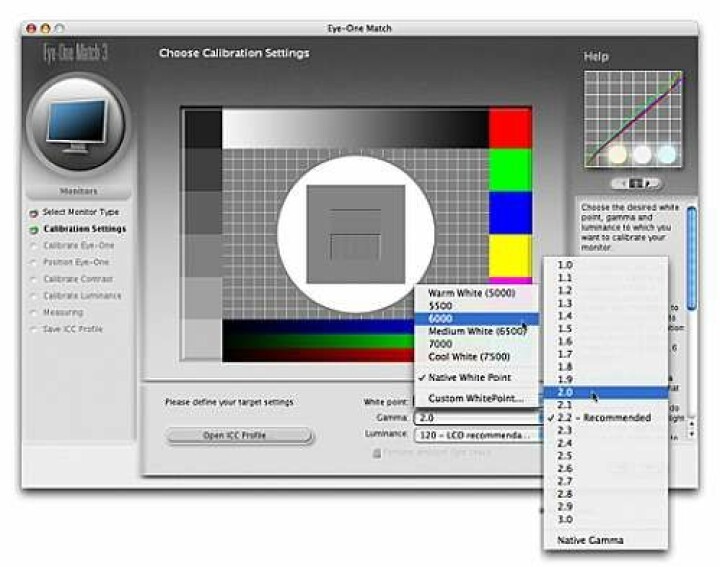Click the red swatch in test image
The width and height of the screenshot is (720, 567).
click(510, 129)
